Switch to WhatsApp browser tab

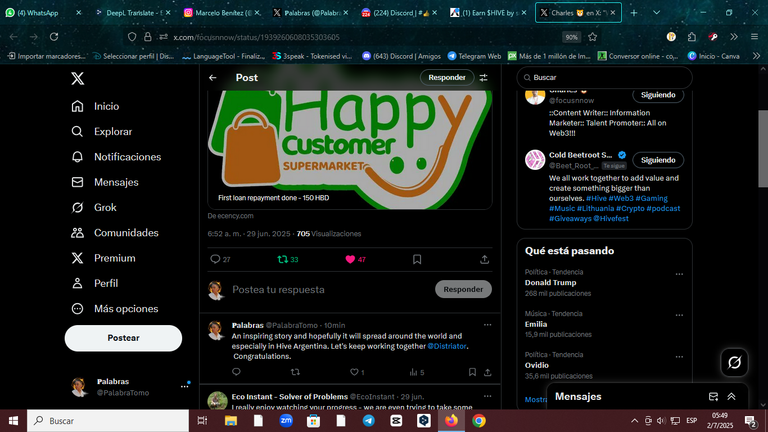point(43,13)
